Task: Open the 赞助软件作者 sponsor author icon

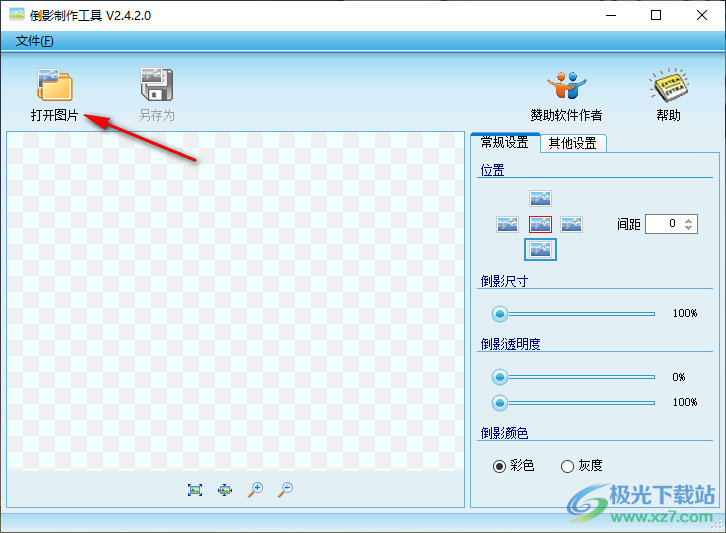Action: tap(566, 85)
